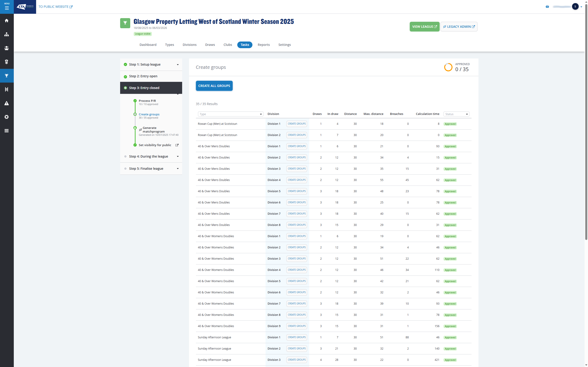Open the settings gear sidebar icon
Viewport: 588px width, 367px height.
tap(7, 117)
